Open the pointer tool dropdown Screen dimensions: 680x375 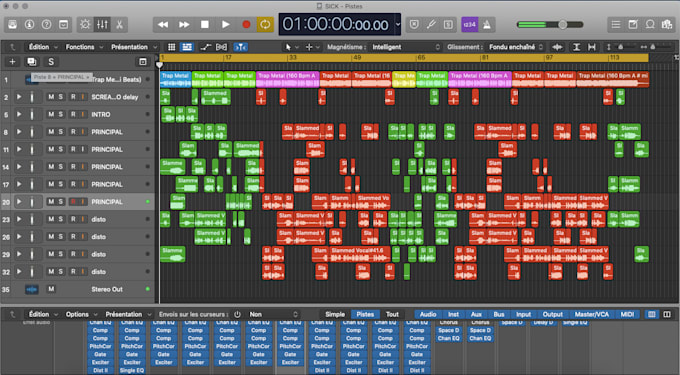point(291,47)
